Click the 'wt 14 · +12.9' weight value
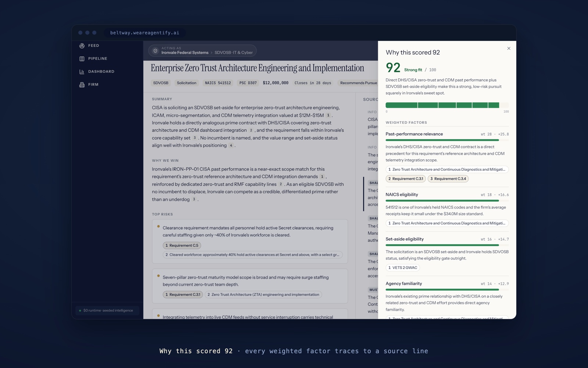The image size is (588, 368). (x=495, y=284)
